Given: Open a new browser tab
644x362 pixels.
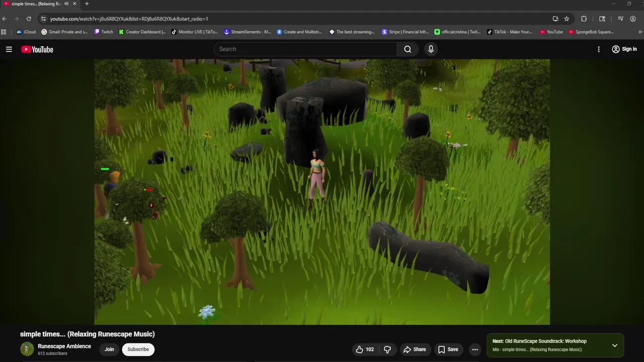Looking at the screenshot, I should tap(87, 4).
